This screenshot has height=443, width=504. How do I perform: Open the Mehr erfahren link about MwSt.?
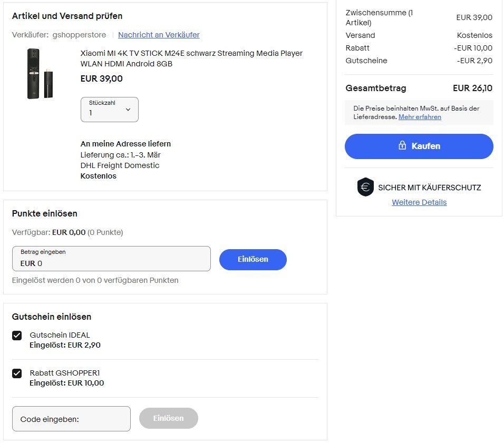coord(420,117)
